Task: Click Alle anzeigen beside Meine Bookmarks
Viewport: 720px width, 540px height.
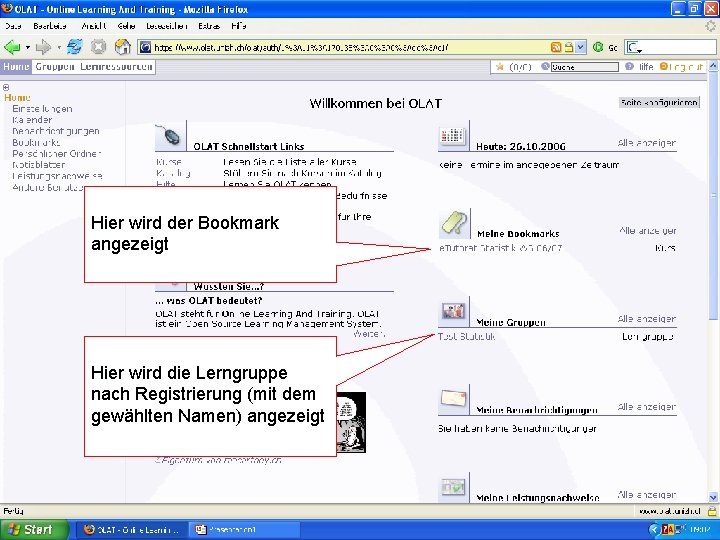Action: tap(647, 231)
